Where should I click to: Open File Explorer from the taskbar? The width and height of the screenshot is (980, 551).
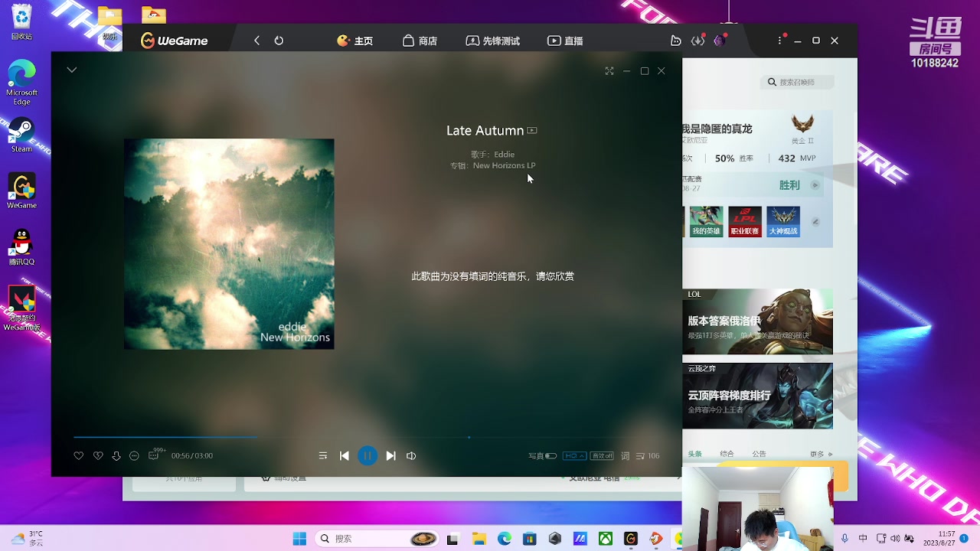tap(479, 539)
